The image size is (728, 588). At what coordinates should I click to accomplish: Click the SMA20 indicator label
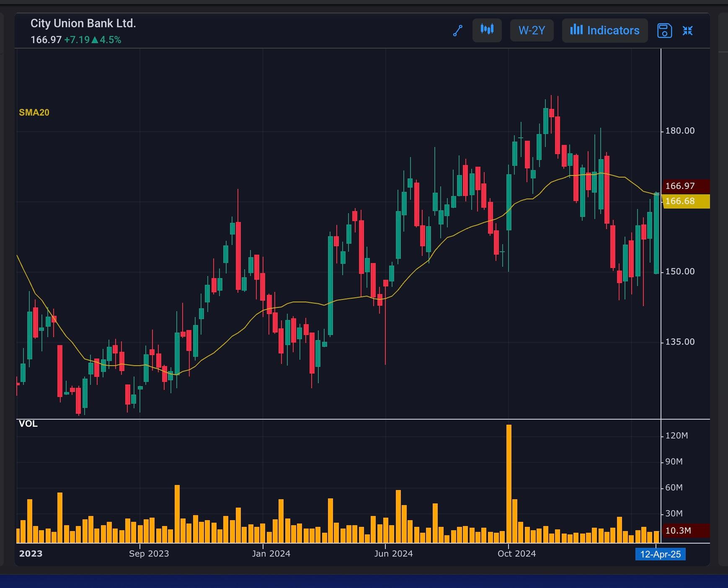34,113
